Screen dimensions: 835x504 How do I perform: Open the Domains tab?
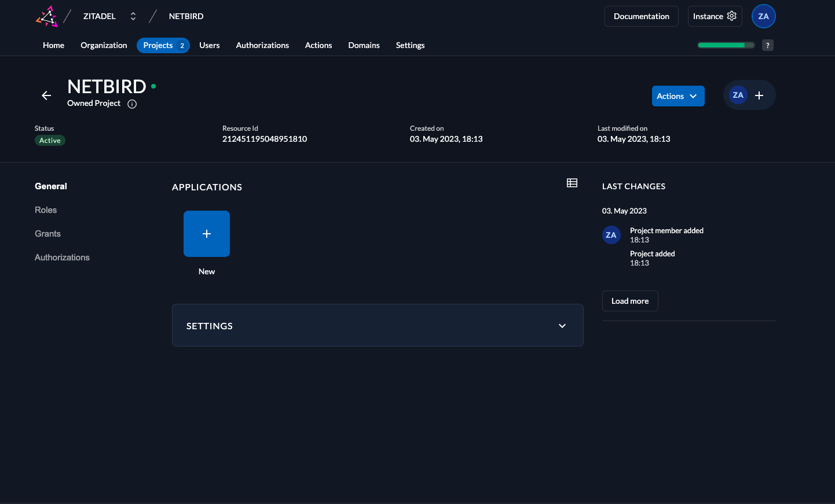pos(364,45)
